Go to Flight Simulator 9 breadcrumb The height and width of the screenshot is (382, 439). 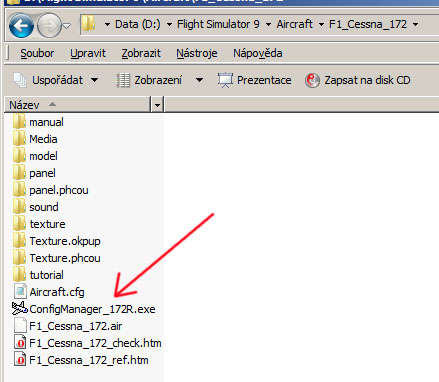tap(218, 24)
